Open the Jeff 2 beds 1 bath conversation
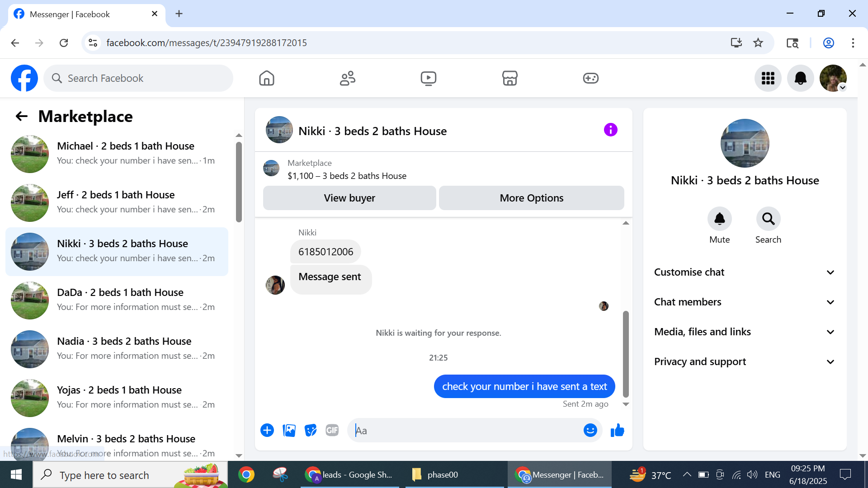Image resolution: width=868 pixels, height=488 pixels. 117,203
